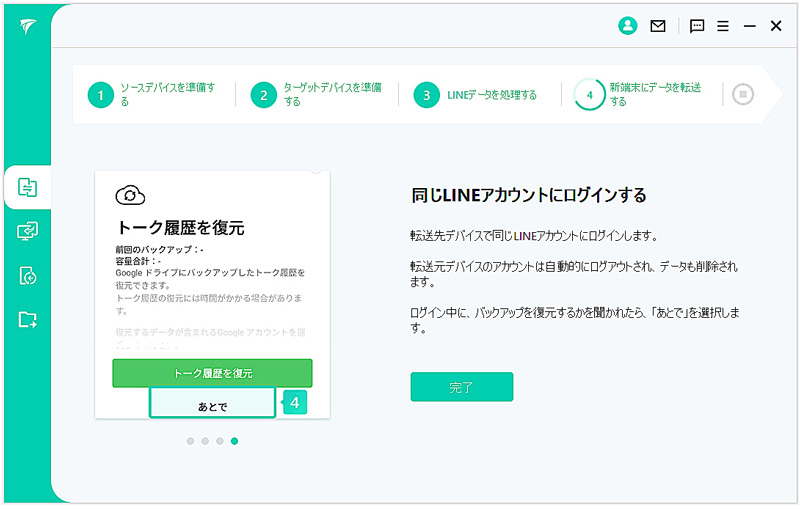
Task: Click the 新端末にデータを転送する step label
Action: (x=656, y=94)
